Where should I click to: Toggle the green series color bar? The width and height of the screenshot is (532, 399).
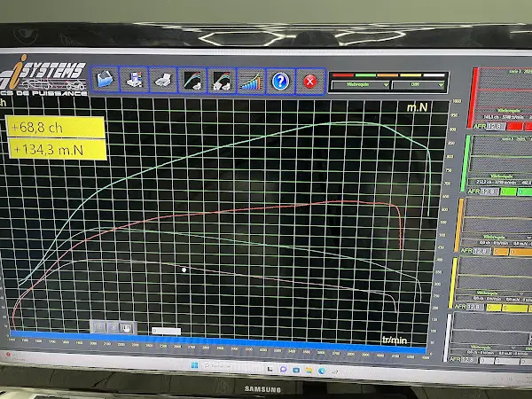point(465,163)
